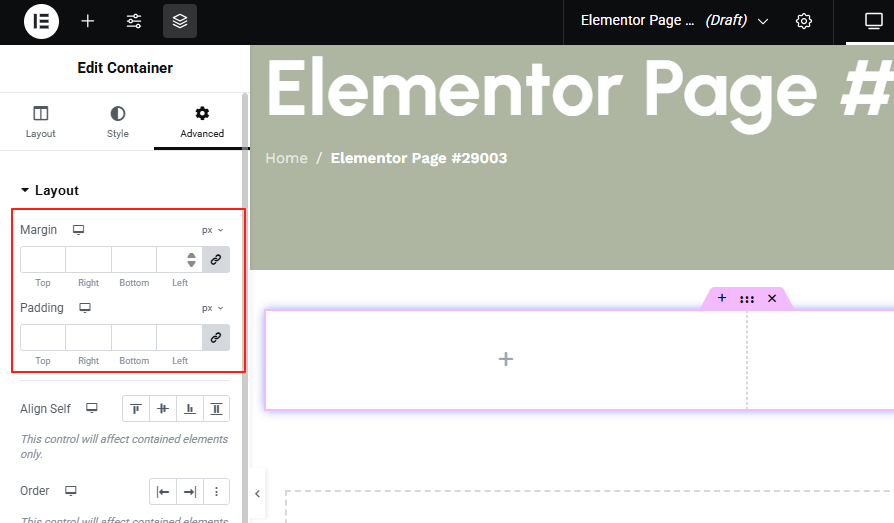
Task: Set Align Self to stretch
Action: (217, 408)
